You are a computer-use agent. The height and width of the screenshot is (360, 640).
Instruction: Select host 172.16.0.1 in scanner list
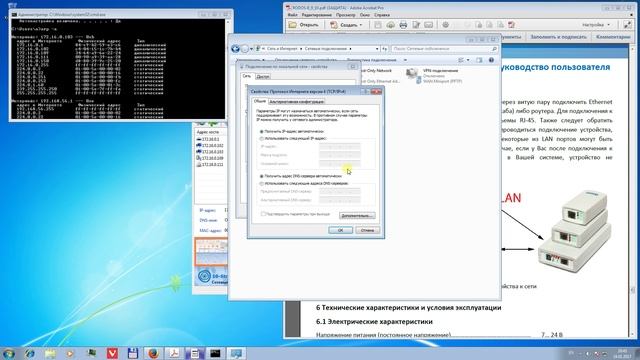tap(211, 139)
